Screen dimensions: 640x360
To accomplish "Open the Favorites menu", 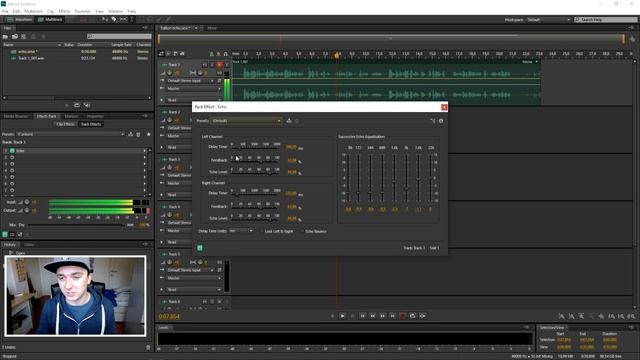I will pyautogui.click(x=82, y=11).
